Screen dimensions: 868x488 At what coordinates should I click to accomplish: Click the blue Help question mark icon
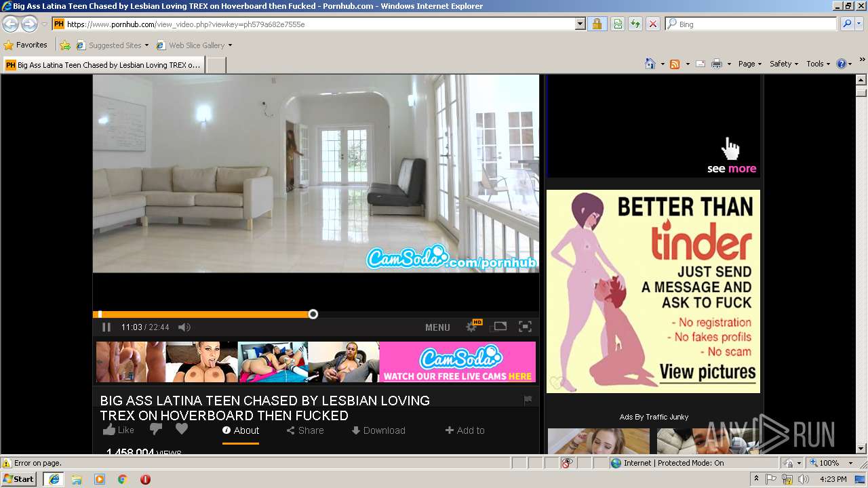click(x=842, y=64)
